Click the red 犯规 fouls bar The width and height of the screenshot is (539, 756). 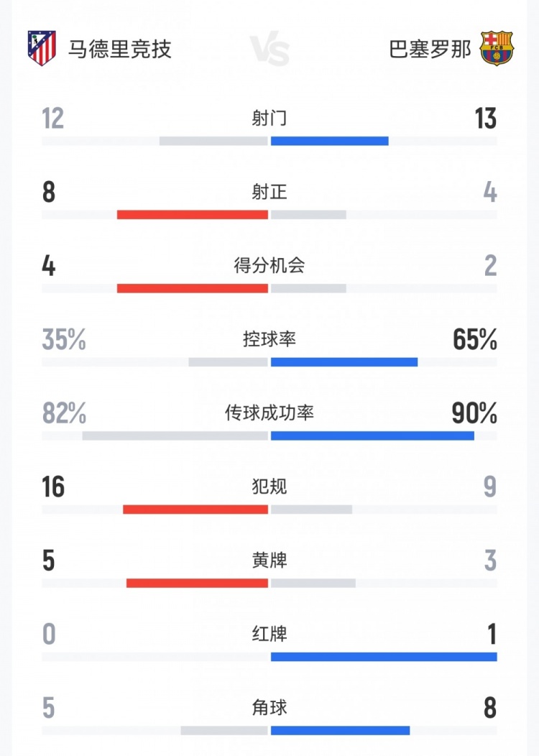coord(195,510)
